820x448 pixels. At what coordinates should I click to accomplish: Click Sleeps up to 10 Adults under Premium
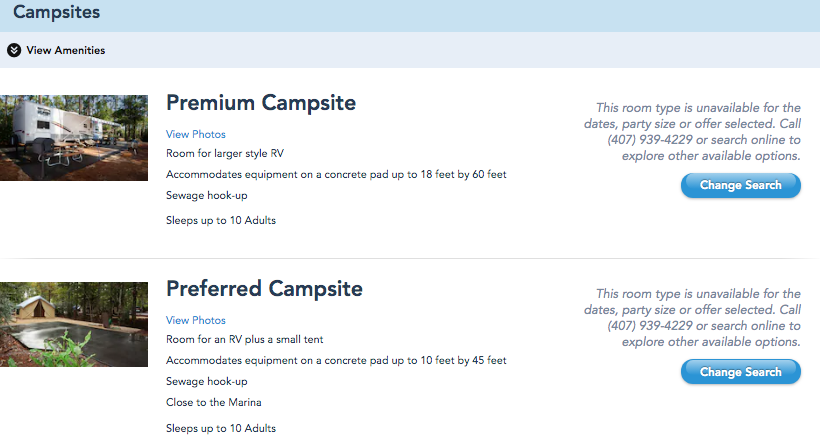click(221, 220)
